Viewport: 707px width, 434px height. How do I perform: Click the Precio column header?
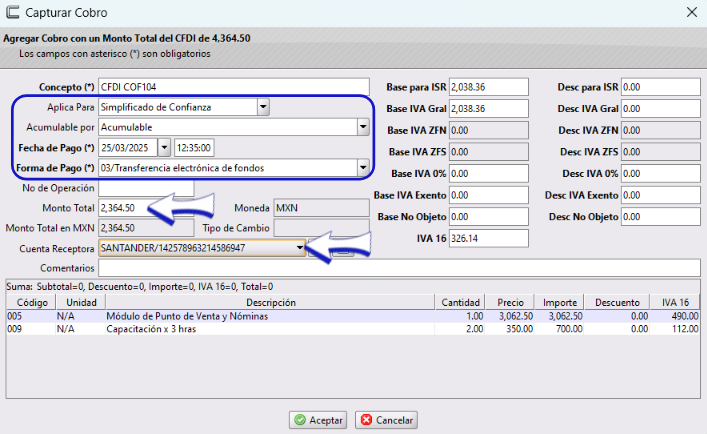[x=510, y=302]
